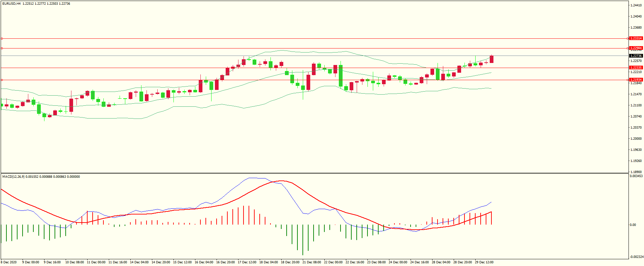The image size is (644, 266).
Task: Click the 22 Dec 00:00 time label
Action: point(333,262)
